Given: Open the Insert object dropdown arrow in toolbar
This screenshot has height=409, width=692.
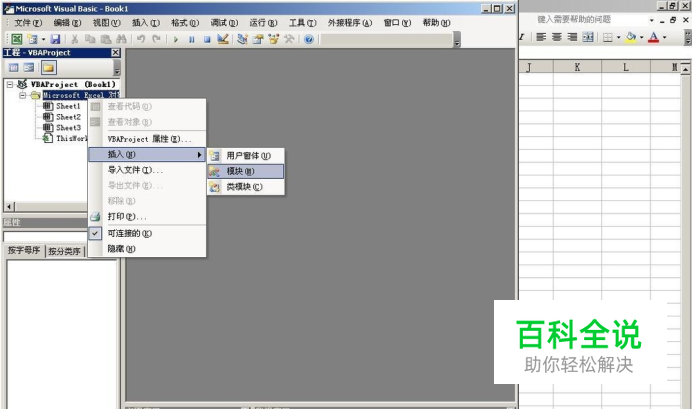Looking at the screenshot, I should [43, 40].
